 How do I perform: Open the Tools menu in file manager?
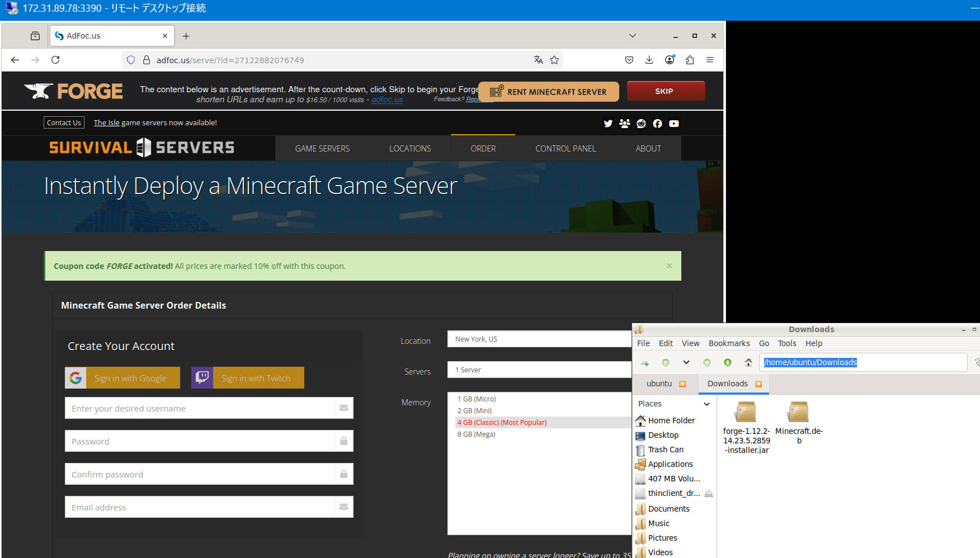[x=787, y=343]
